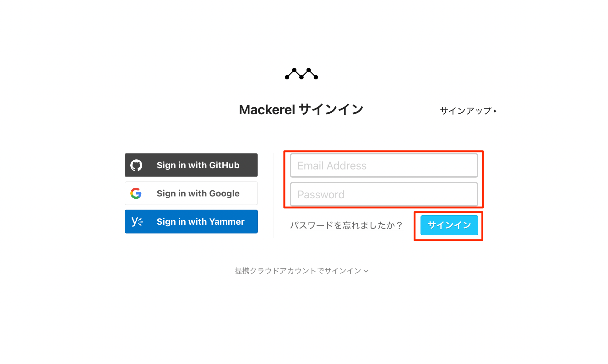This screenshot has width=608, height=364.
Task: Click the arrow beside サインアップ
Action: (x=495, y=111)
